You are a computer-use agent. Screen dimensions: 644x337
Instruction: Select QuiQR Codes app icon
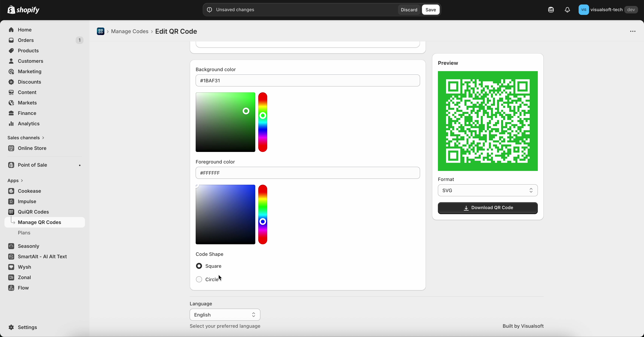tap(11, 212)
